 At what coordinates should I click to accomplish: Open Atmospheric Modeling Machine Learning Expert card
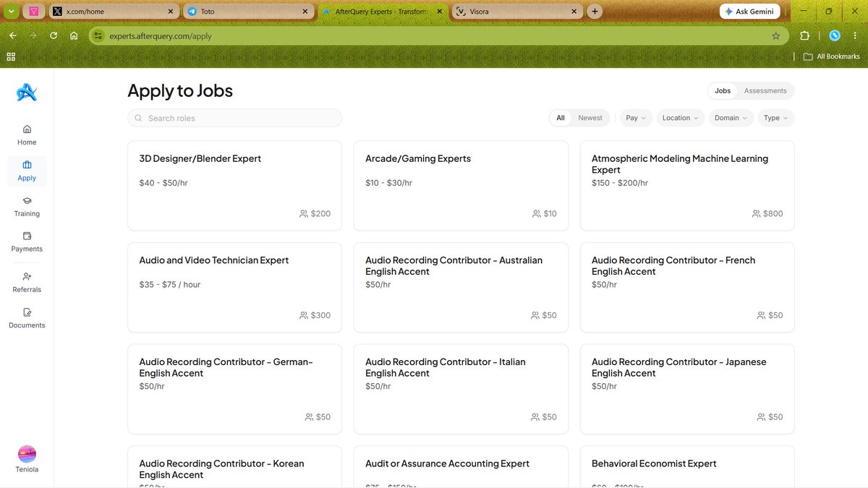[687, 186]
